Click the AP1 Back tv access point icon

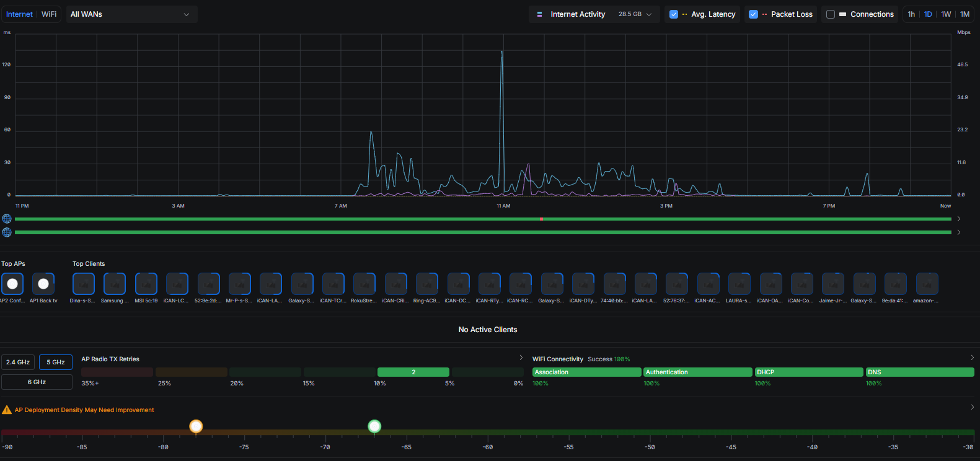click(x=43, y=284)
